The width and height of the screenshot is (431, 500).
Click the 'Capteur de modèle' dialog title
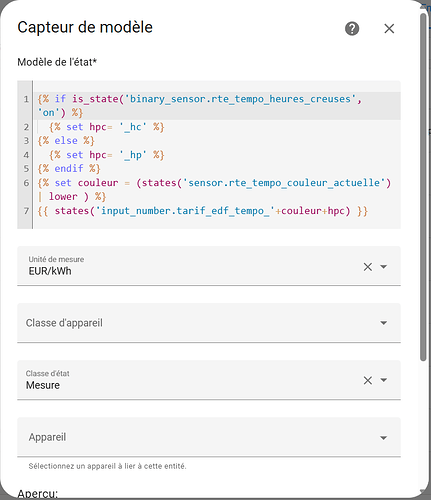(x=85, y=27)
